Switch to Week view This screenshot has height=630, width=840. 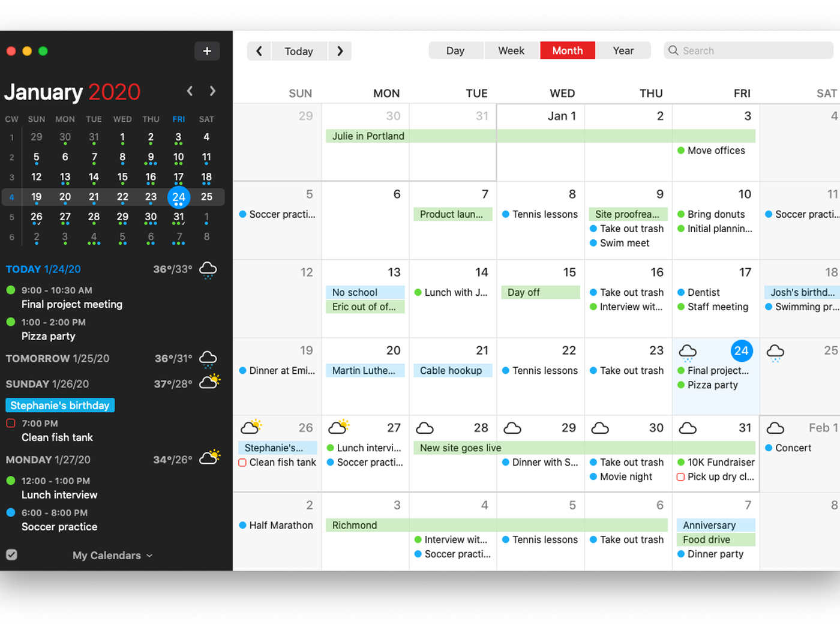click(x=511, y=50)
